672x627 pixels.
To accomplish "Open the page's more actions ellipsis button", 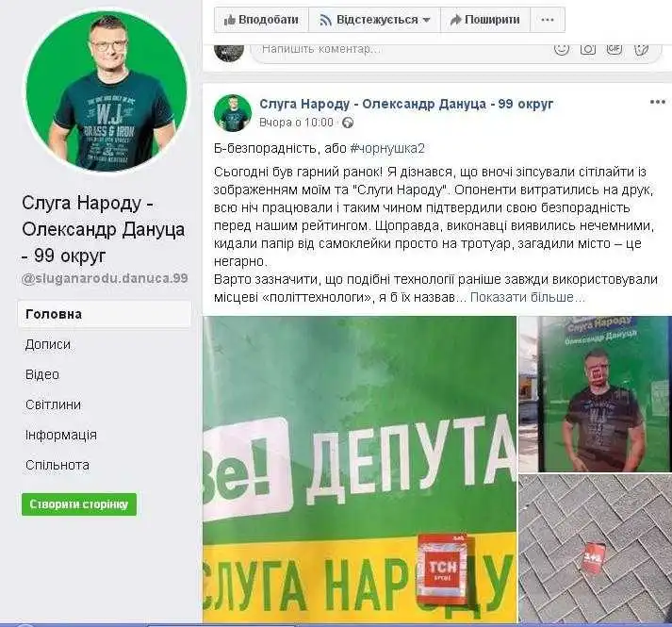I will pos(548,20).
